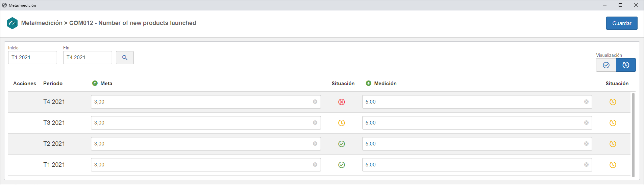
Task: Switch to clock visualization mode
Action: [626, 65]
